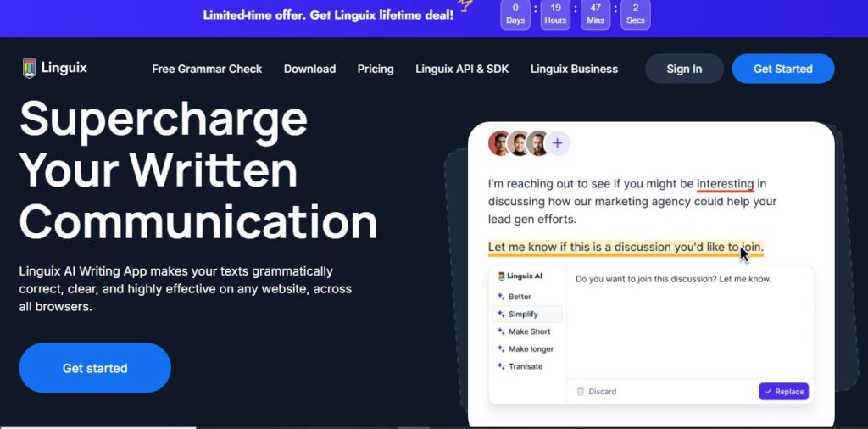Open the Pricing page

point(376,70)
